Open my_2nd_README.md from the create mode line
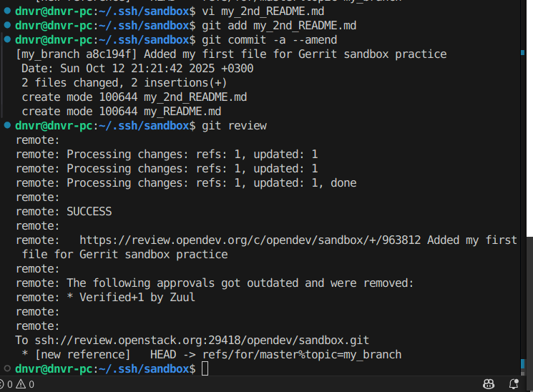Viewport: 533px width, 392px height. 195,97
